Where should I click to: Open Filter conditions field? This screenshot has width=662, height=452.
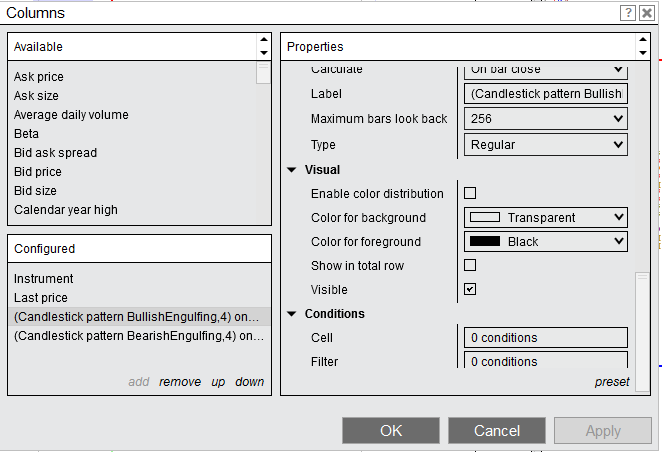tap(546, 360)
